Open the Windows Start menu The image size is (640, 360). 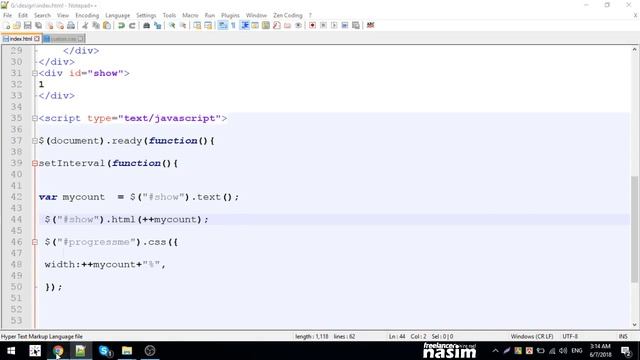[11, 351]
